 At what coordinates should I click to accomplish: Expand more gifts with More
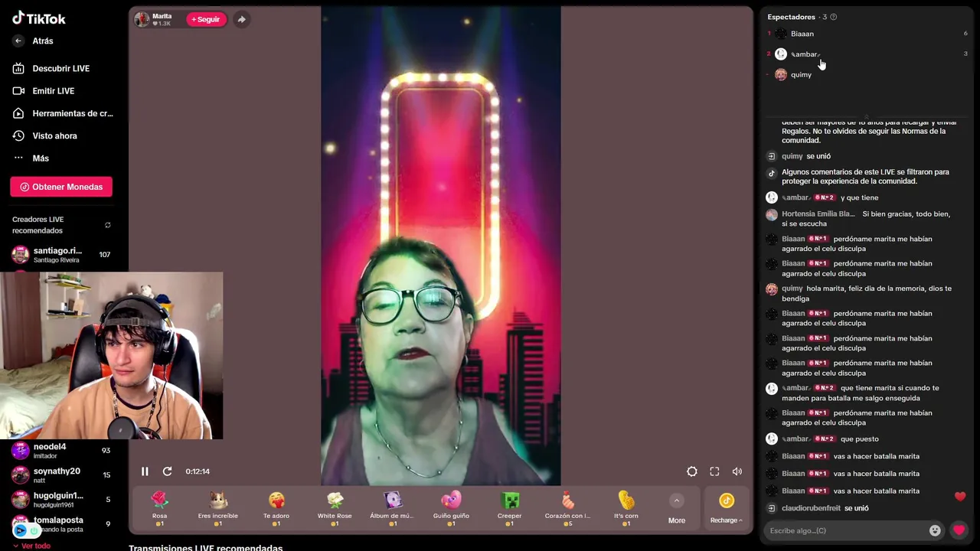point(677,510)
